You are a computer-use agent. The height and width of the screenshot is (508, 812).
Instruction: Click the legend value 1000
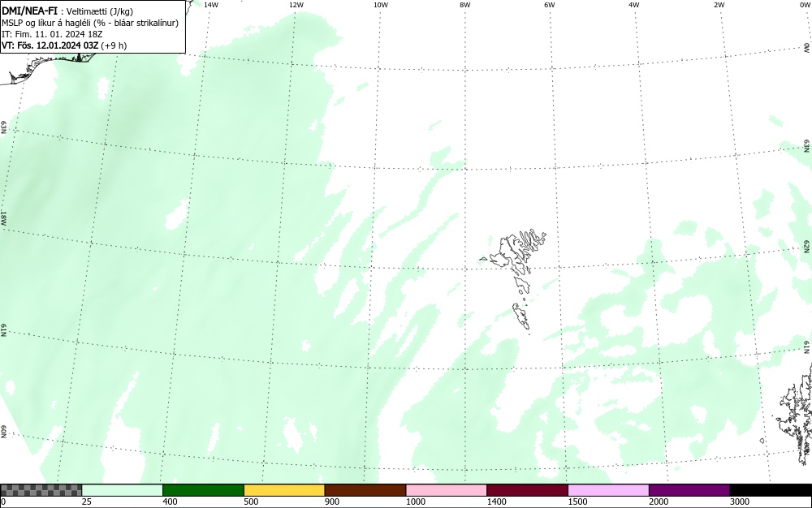point(415,502)
